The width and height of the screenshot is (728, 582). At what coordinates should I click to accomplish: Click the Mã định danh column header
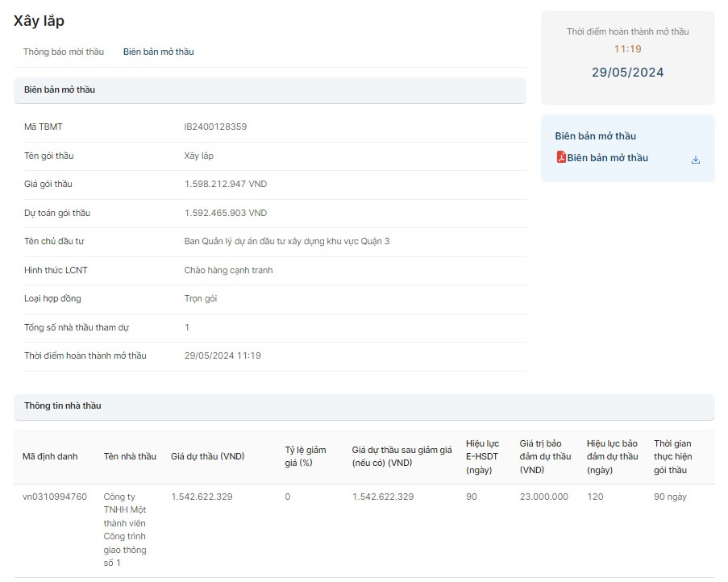point(50,456)
